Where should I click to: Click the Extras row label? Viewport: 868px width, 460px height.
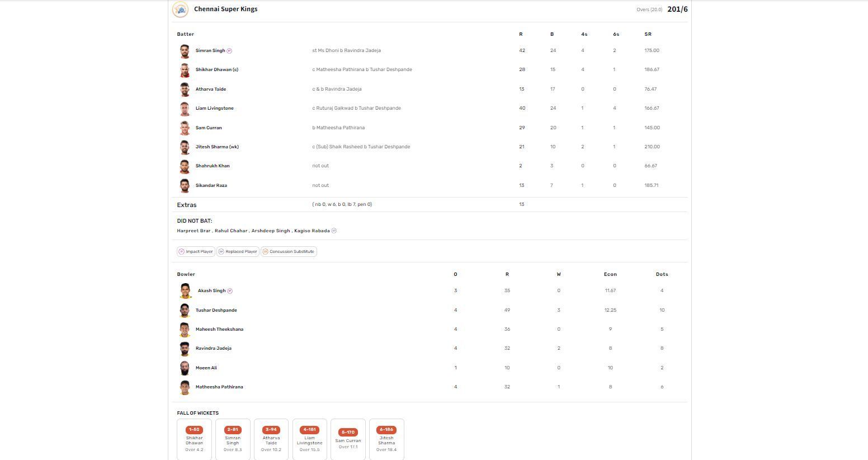(x=187, y=205)
